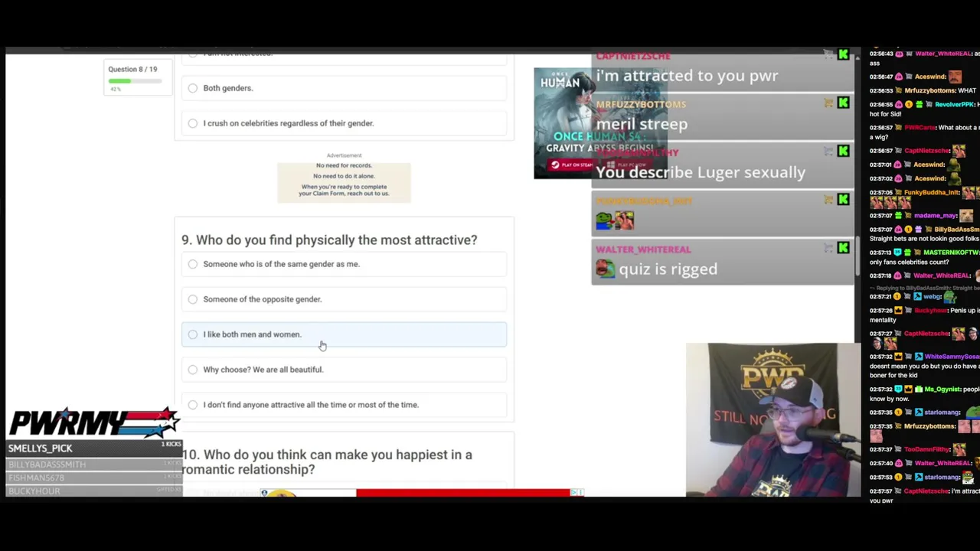Click the Aceswind username at 02:56:47 in chat
980x551 pixels.
(x=930, y=77)
